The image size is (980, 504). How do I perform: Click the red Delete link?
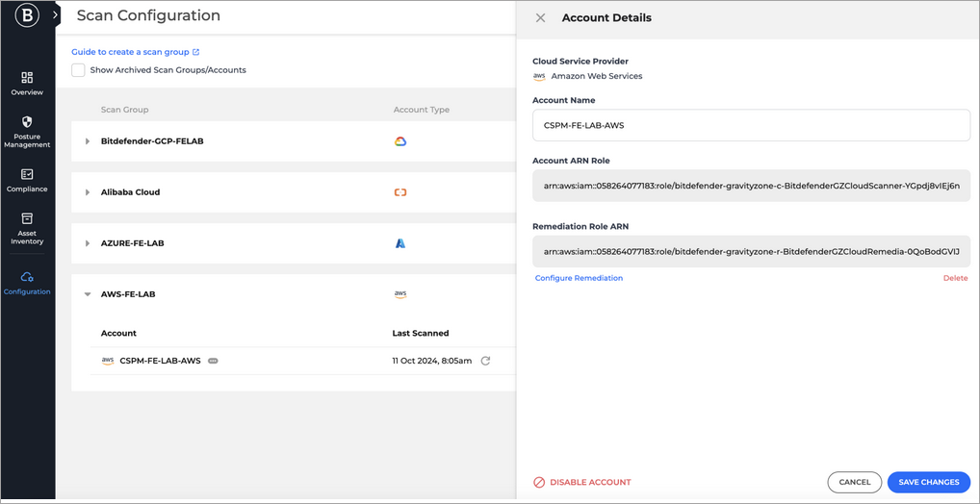955,278
